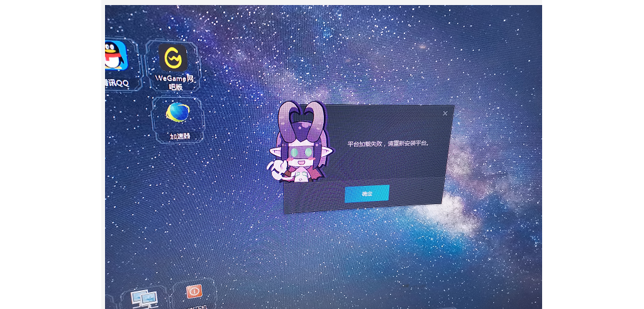The image size is (644, 309).
Task: Launch the WeGame netbar edition icon
Action: (x=173, y=58)
